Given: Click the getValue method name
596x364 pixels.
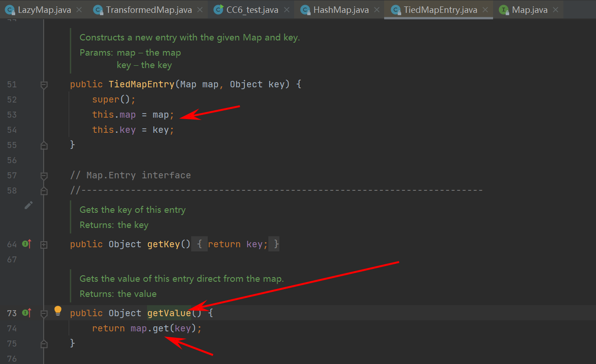Looking at the screenshot, I should (x=169, y=313).
